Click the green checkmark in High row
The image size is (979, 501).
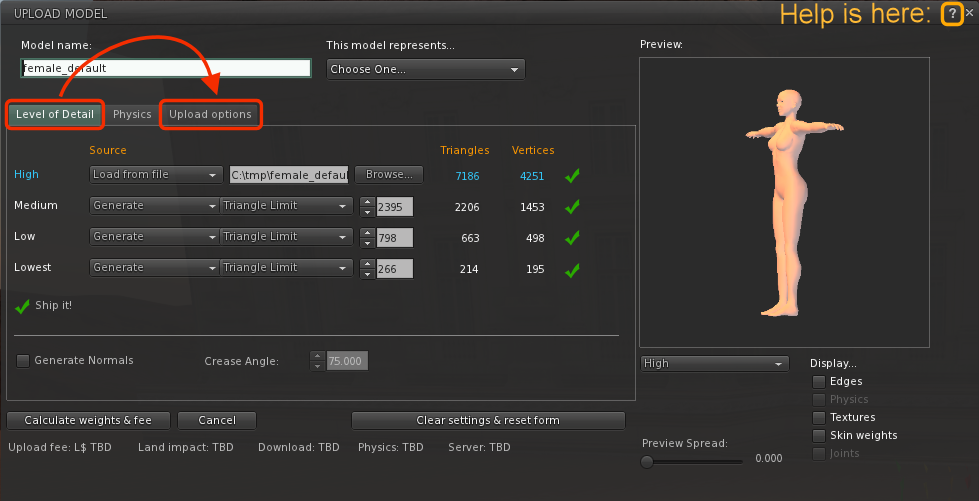click(571, 176)
